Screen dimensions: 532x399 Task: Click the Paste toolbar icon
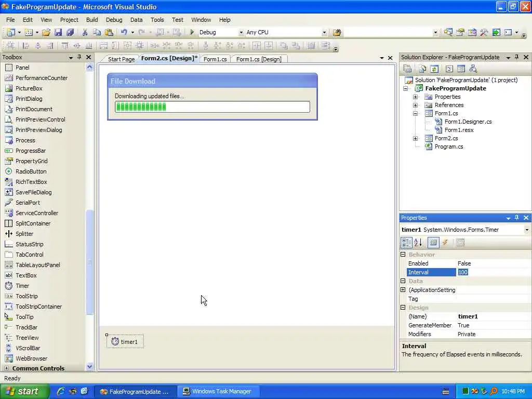tap(109, 32)
